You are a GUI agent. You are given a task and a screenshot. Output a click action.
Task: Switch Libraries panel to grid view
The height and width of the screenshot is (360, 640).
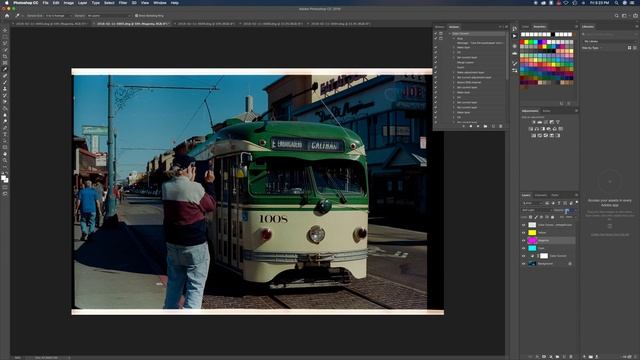pos(629,48)
